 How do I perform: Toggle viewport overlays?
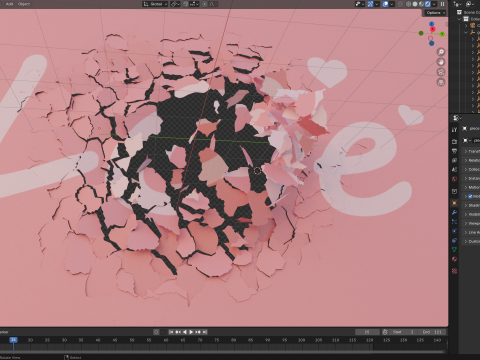click(385, 4)
